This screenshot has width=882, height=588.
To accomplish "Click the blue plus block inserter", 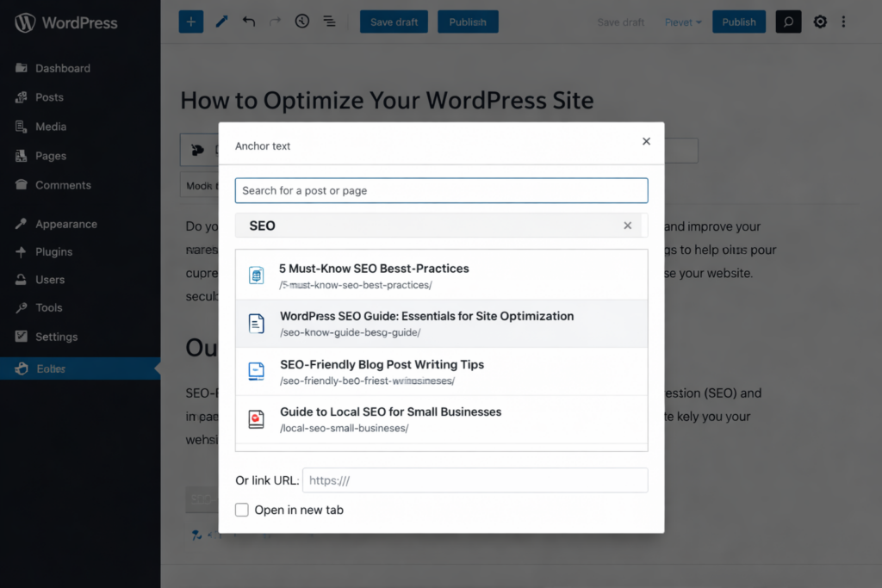I will tap(191, 22).
